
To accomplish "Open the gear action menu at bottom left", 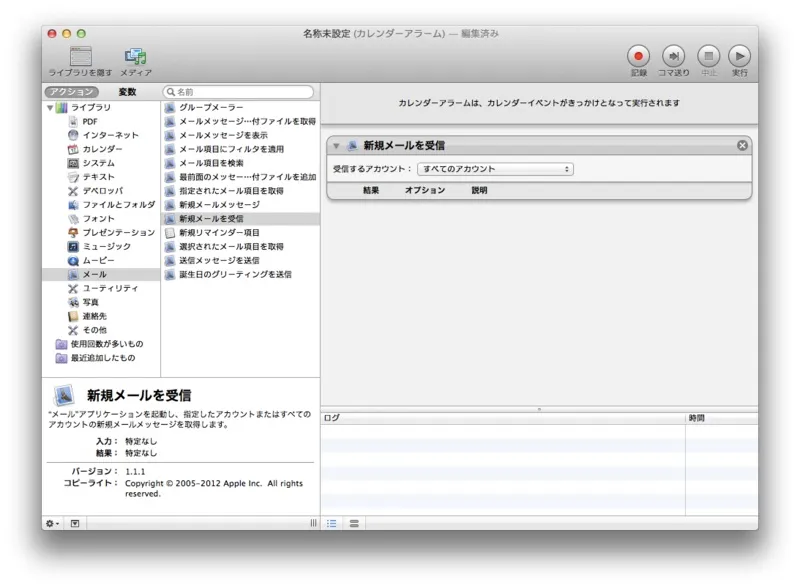I will click(52, 523).
